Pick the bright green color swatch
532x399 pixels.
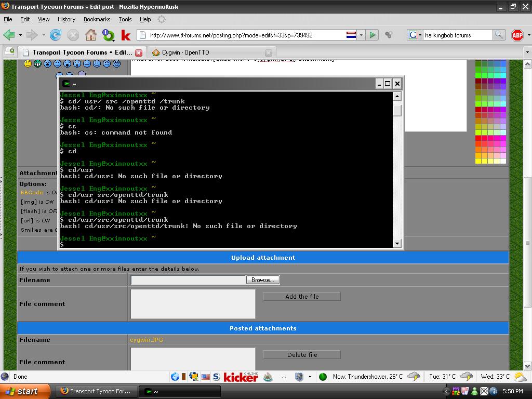[478, 75]
